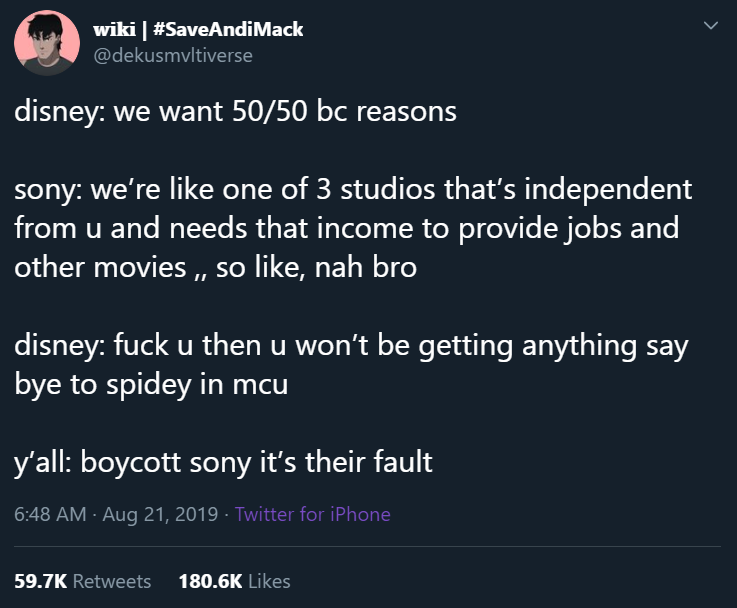Click the '50/50' text in the first line
The height and width of the screenshot is (608, 737).
(x=270, y=111)
